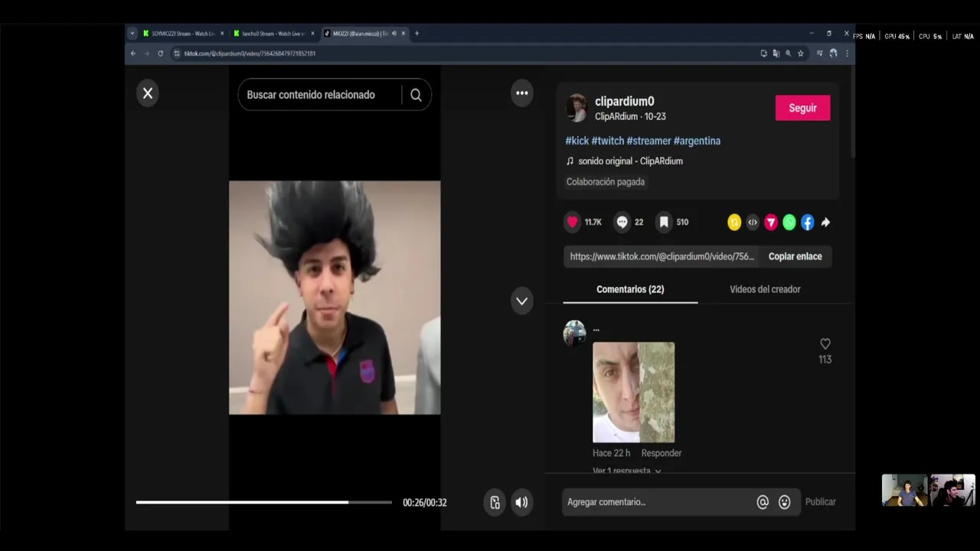Open the #kick hashtag
980x551 pixels.
click(577, 141)
